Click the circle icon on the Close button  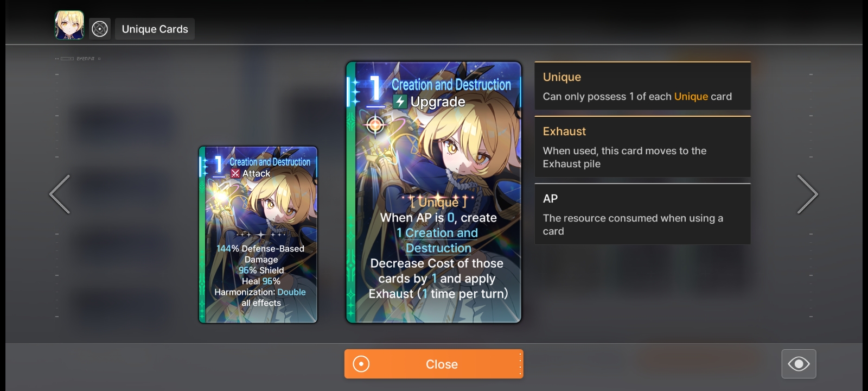click(361, 364)
